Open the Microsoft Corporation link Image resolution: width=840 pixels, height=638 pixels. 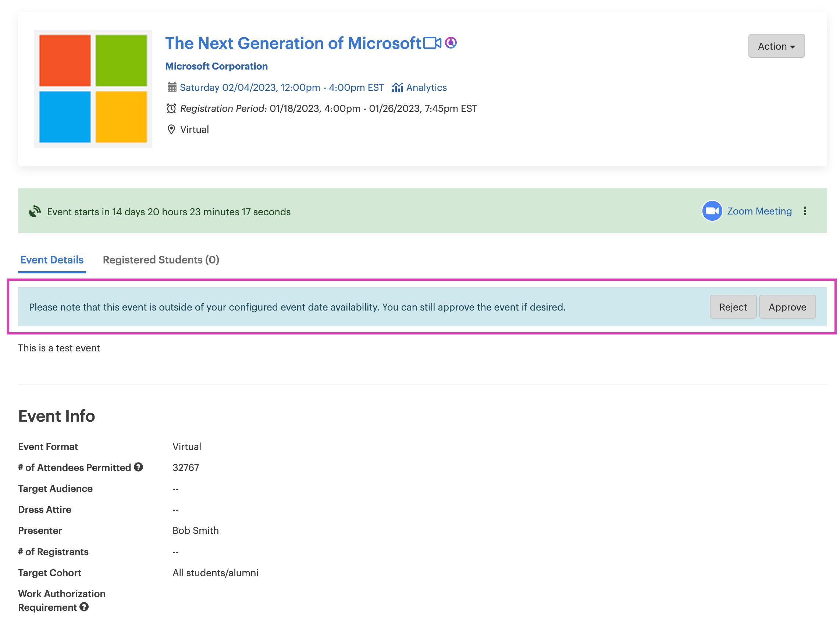tap(217, 66)
